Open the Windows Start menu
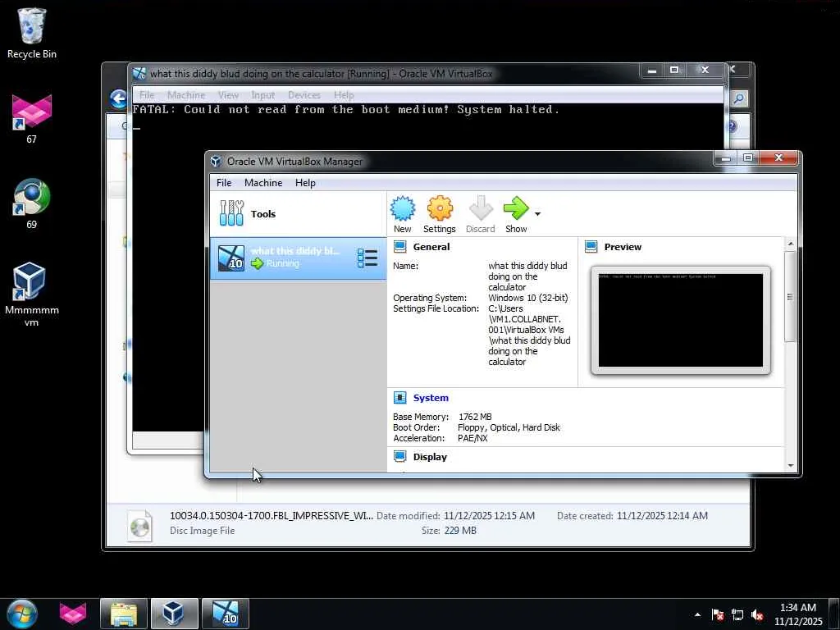The image size is (840, 630). (x=22, y=614)
